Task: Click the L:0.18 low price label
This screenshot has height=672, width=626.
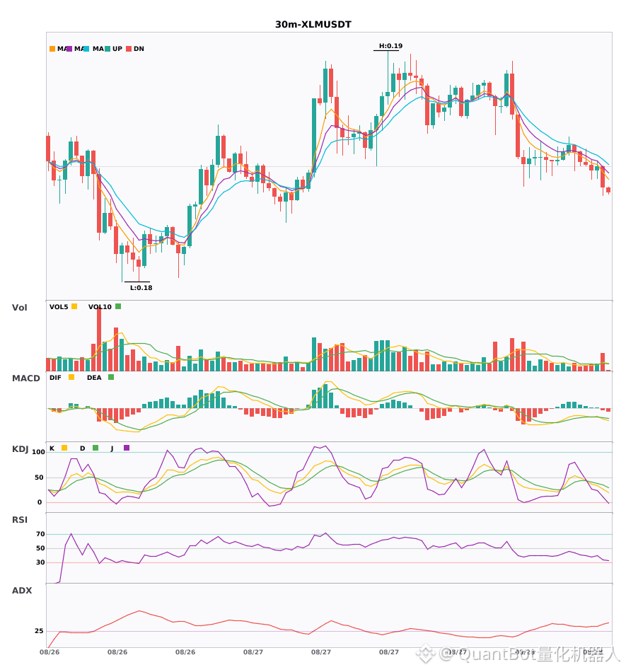Action: pos(141,288)
